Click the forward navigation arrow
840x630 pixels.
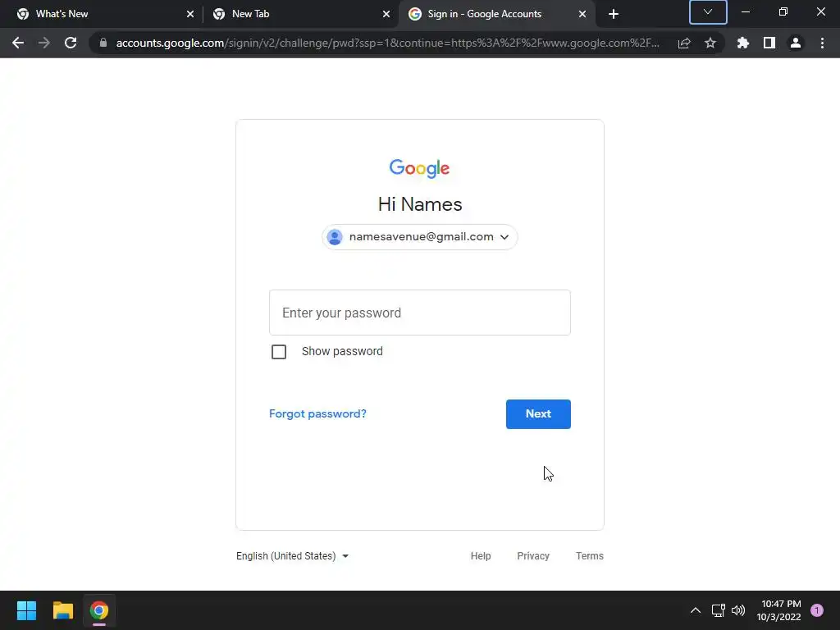coord(44,43)
